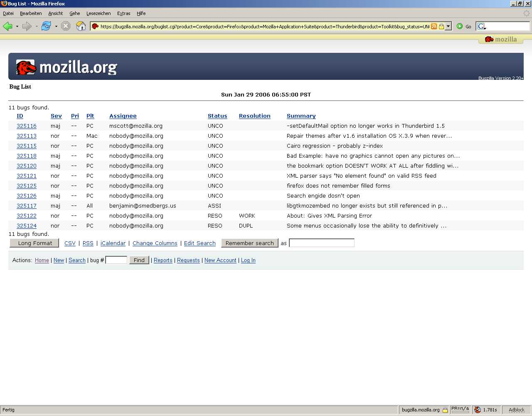Click Adblock in the status bar
The width and height of the screenshot is (532, 416).
[x=516, y=410]
